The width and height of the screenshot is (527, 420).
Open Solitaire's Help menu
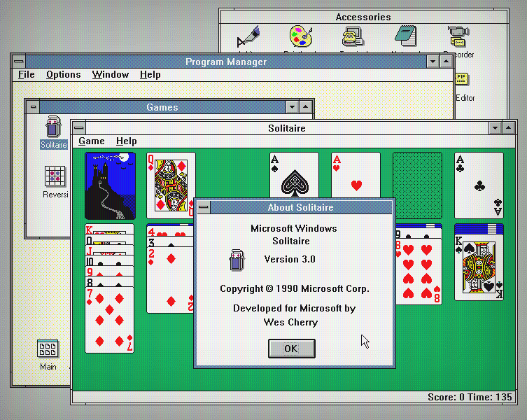(127, 141)
